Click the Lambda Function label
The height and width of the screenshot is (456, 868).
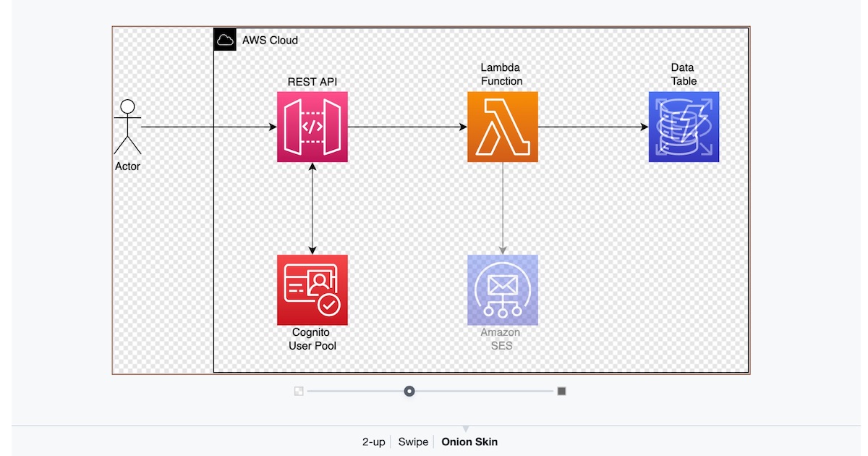coord(502,75)
